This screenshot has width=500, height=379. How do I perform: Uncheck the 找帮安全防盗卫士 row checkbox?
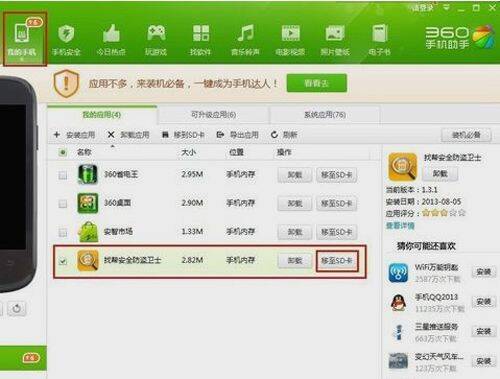62,261
